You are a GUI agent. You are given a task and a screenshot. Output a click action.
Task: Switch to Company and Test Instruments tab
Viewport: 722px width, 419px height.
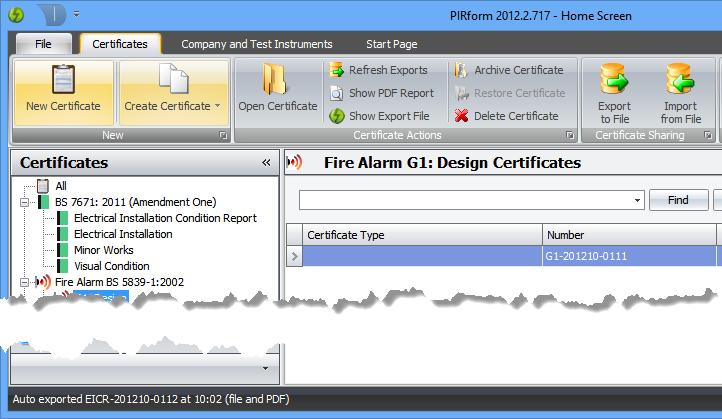point(256,44)
